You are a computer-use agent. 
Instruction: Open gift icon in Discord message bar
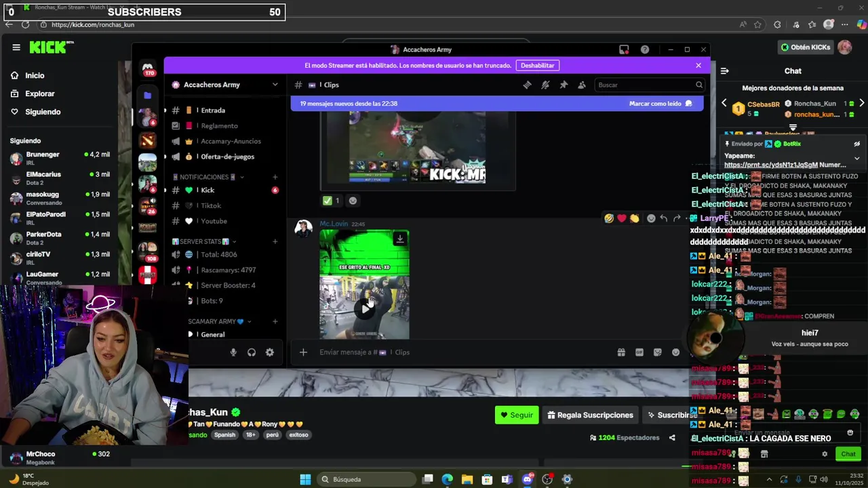click(x=621, y=352)
